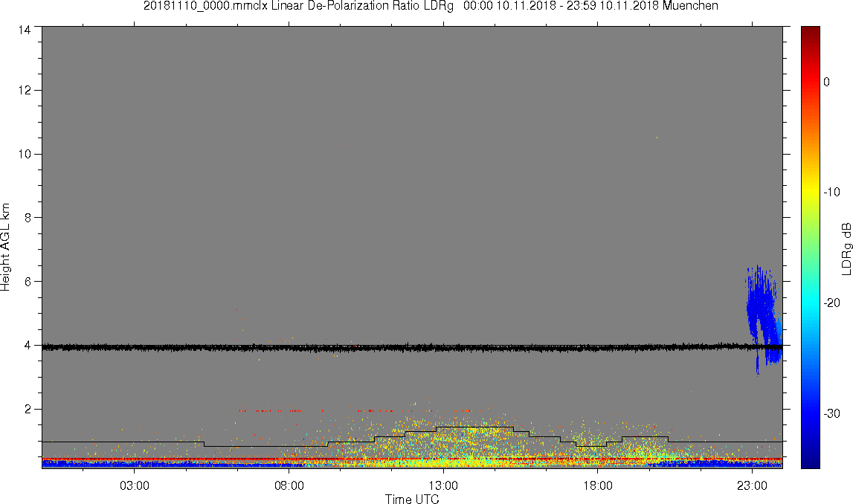This screenshot has height=504, width=853.
Task: Click the -20 dB colorbar tick label
Action: [831, 303]
